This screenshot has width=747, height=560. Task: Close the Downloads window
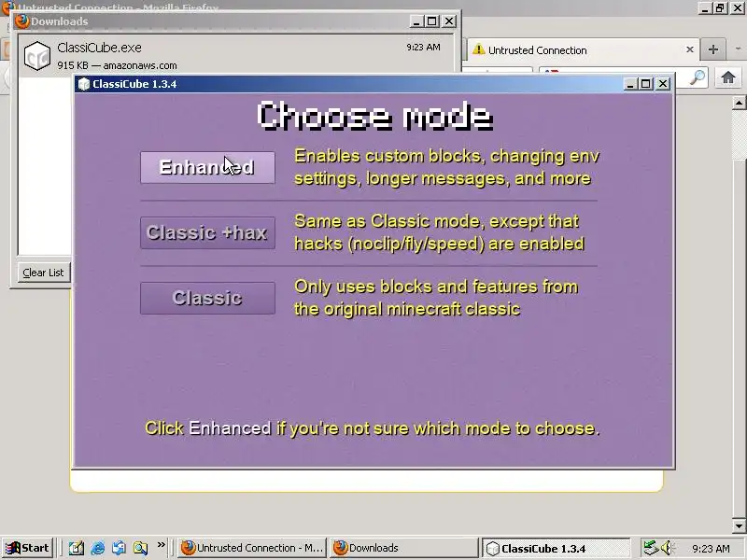449,21
